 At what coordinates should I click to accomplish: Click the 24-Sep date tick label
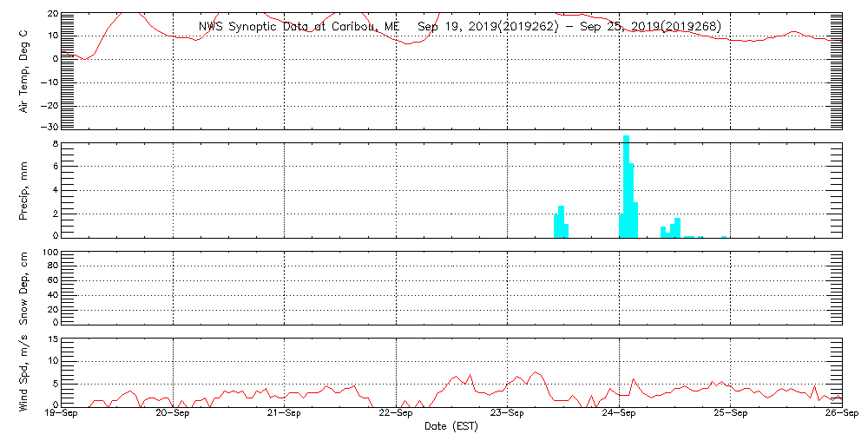coord(619,414)
